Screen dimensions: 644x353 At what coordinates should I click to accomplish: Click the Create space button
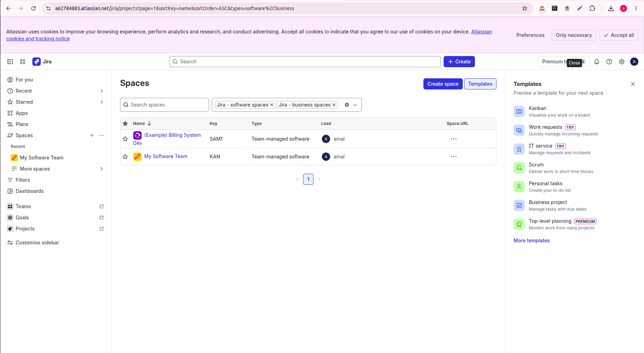pos(443,84)
